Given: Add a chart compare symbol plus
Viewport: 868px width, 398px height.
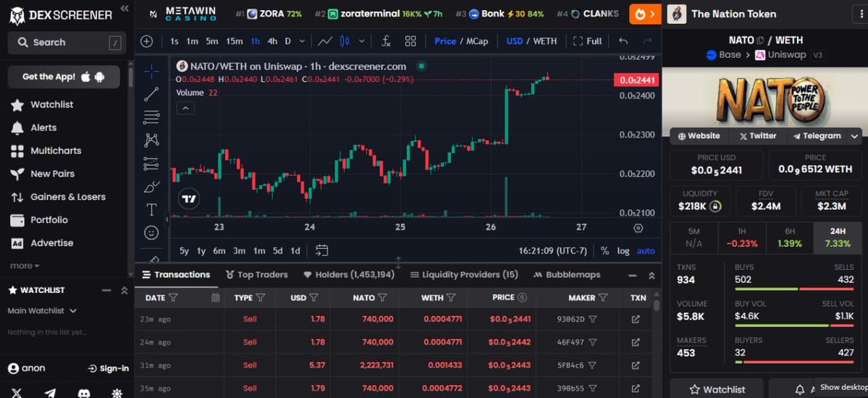Looking at the screenshot, I should click(x=147, y=41).
